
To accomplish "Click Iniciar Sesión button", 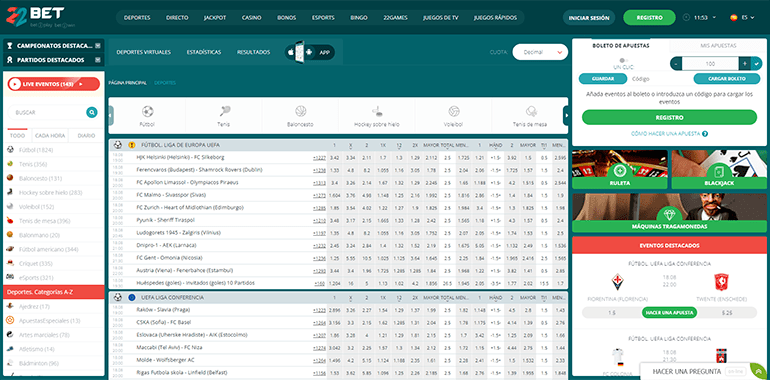I will tap(589, 18).
